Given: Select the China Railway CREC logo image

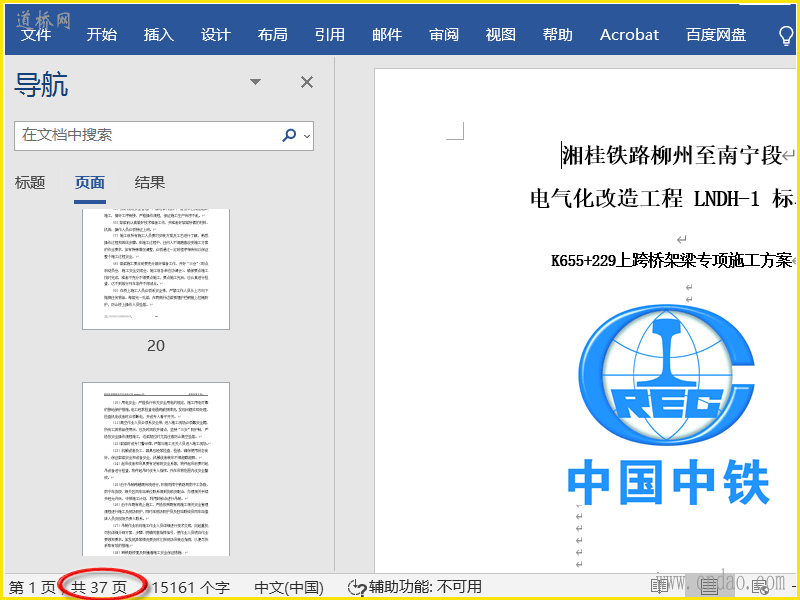Looking at the screenshot, I should click(x=666, y=374).
